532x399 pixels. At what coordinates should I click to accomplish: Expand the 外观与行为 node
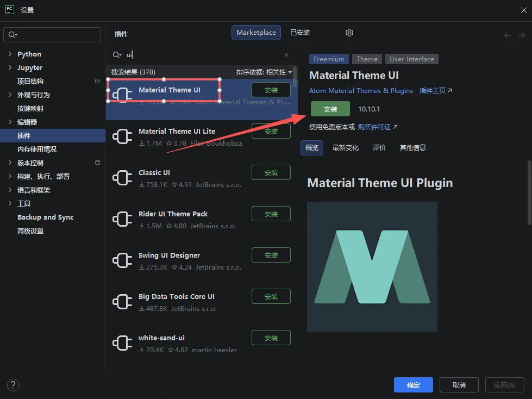(10, 95)
